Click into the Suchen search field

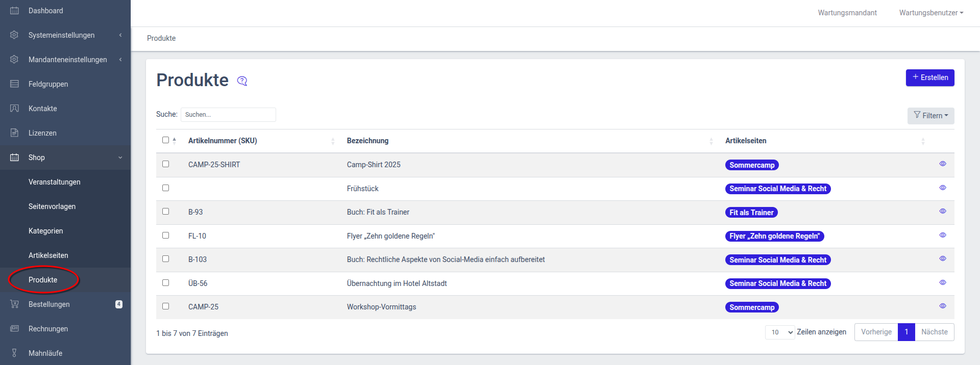[228, 115]
